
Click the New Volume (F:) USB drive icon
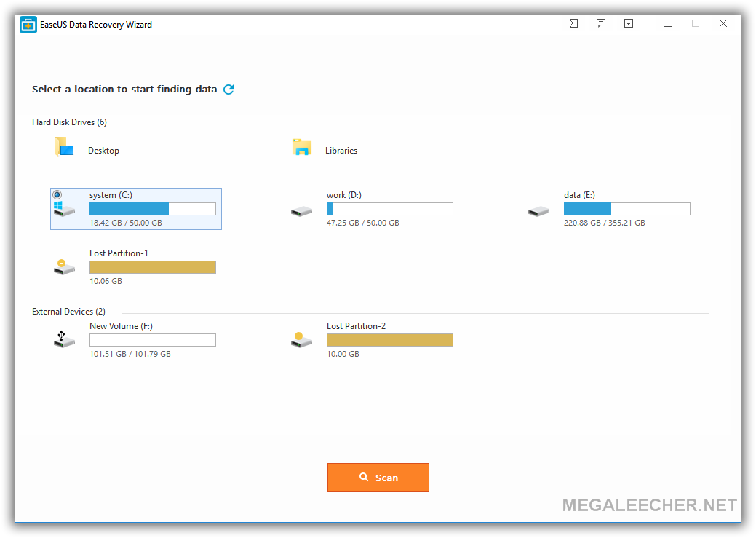(x=64, y=339)
